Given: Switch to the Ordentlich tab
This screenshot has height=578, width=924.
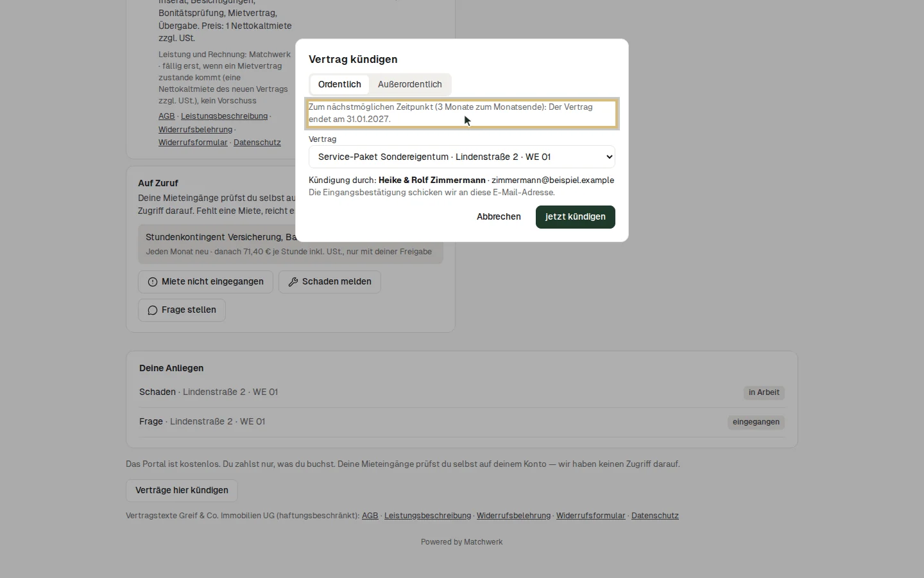Looking at the screenshot, I should point(339,84).
